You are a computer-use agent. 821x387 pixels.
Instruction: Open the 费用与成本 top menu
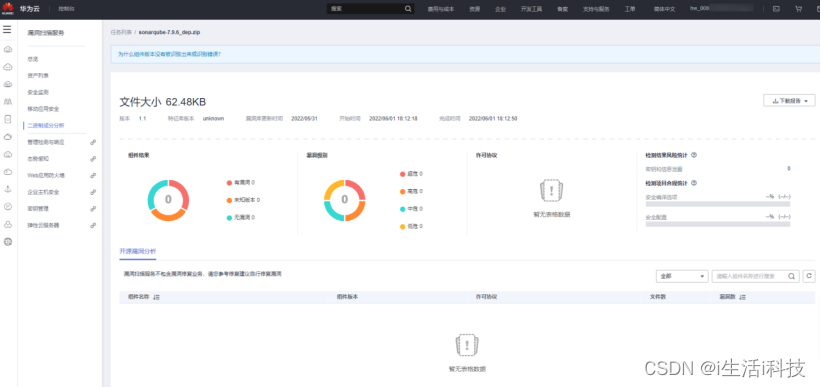[x=441, y=9]
